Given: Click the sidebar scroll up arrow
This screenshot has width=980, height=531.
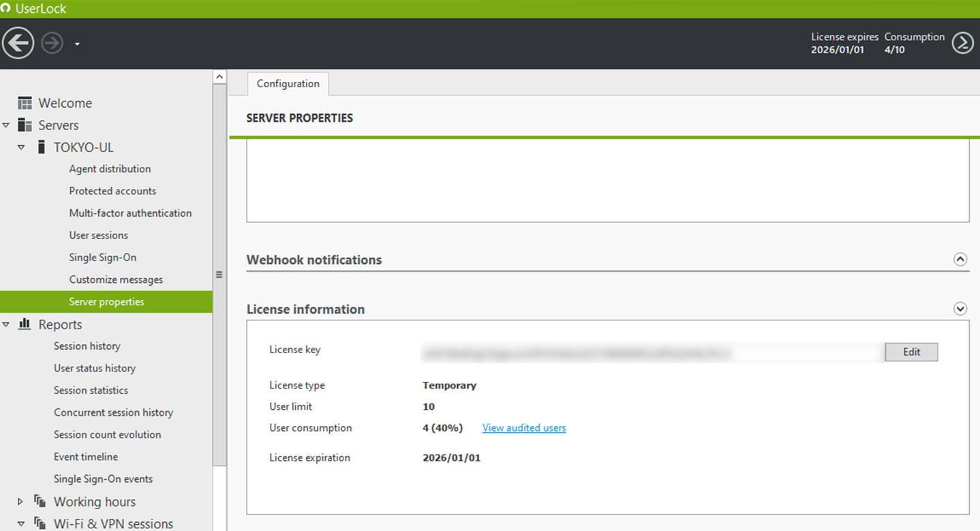Looking at the screenshot, I should click(x=219, y=77).
